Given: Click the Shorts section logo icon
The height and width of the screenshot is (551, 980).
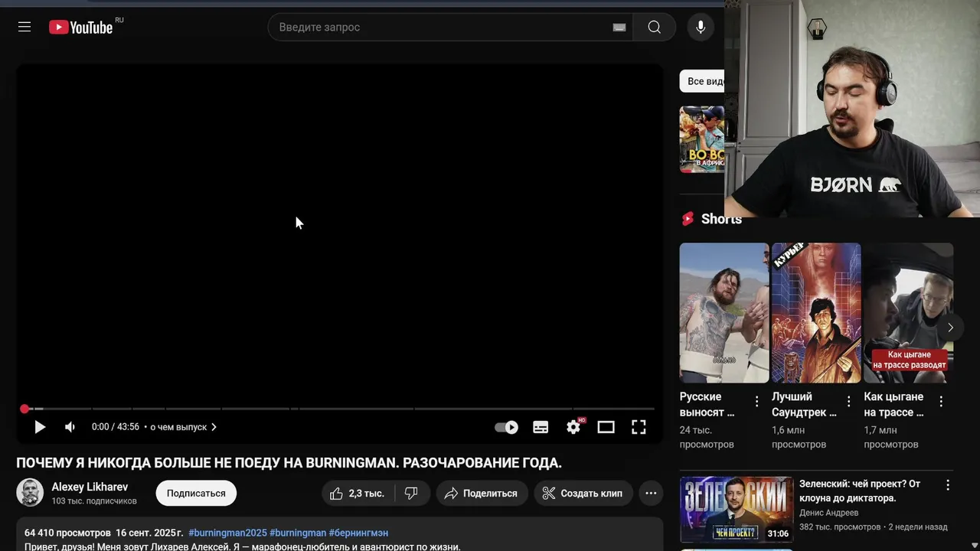Looking at the screenshot, I should click(688, 219).
